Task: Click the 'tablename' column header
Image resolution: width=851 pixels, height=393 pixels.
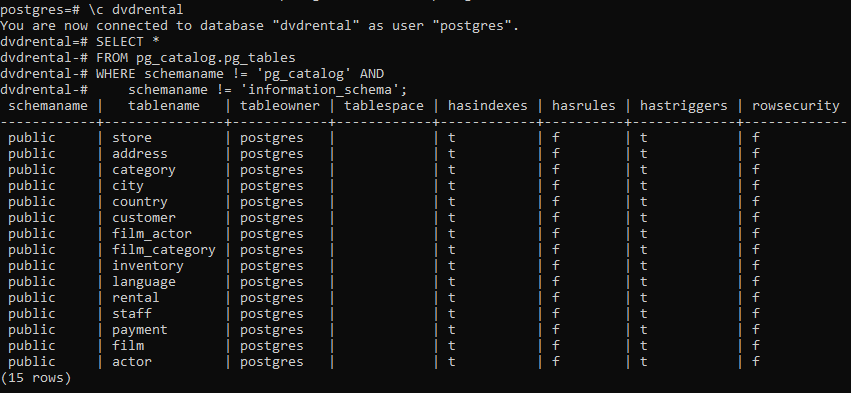Action: pyautogui.click(x=164, y=106)
